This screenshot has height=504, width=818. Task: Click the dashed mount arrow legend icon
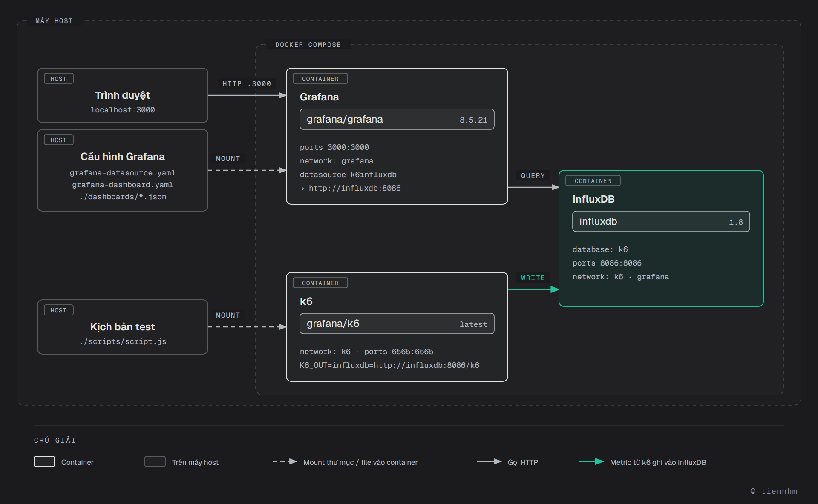(x=285, y=461)
